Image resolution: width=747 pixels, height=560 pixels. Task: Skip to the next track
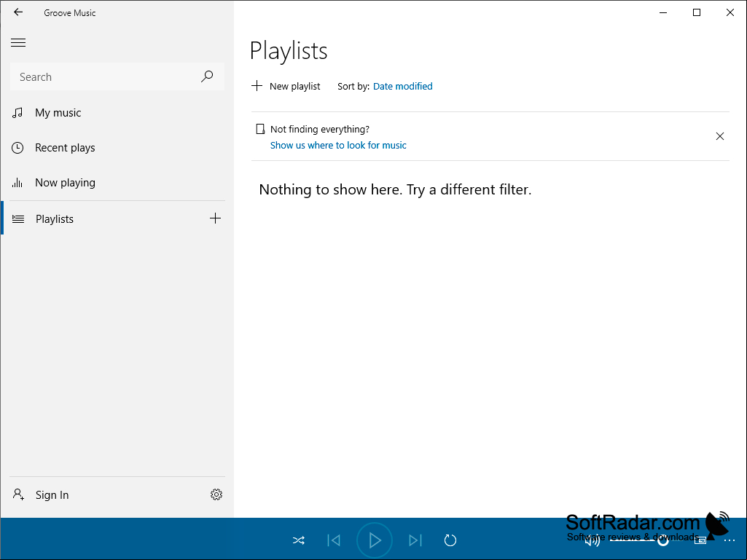415,540
